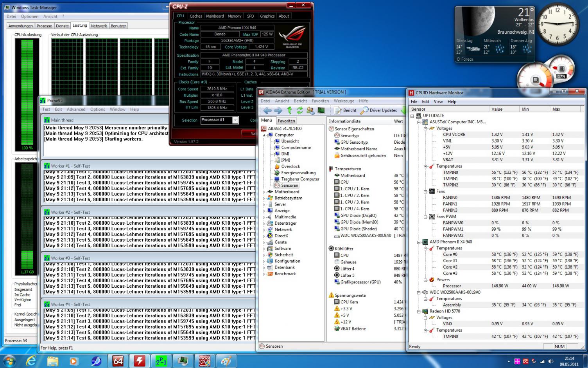Select the Overclock item in AIDA64 tree
Screen dimensions: 588x368
coord(290,166)
